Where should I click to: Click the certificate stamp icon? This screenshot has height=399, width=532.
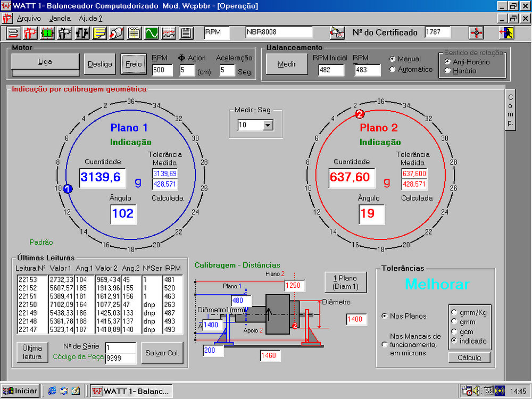click(337, 33)
